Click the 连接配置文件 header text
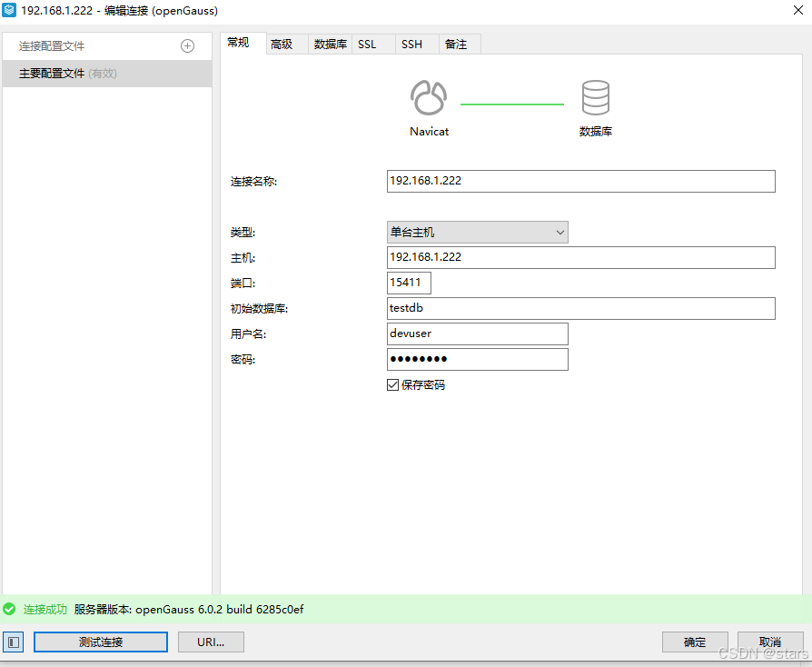Image resolution: width=812 pixels, height=667 pixels. tap(52, 46)
